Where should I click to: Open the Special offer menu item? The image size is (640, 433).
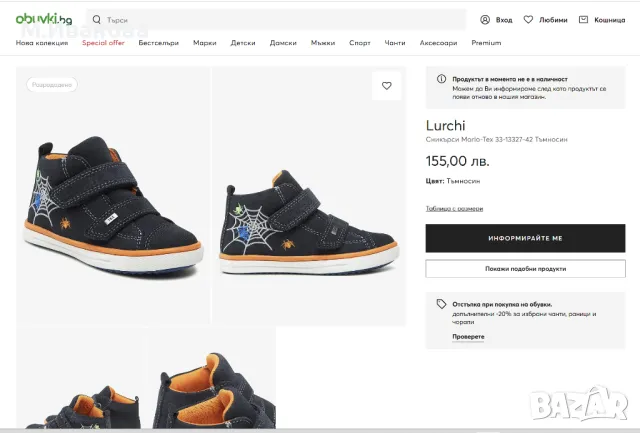point(103,43)
